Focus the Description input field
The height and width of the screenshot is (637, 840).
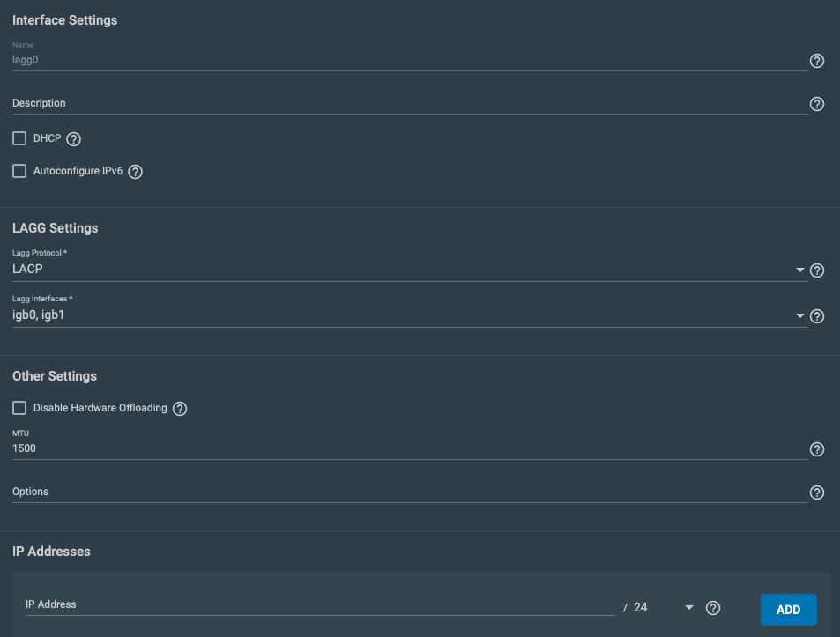[x=410, y=103]
